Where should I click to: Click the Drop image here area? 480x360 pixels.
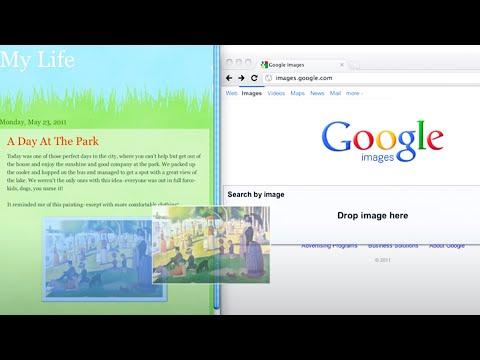pyautogui.click(x=373, y=215)
